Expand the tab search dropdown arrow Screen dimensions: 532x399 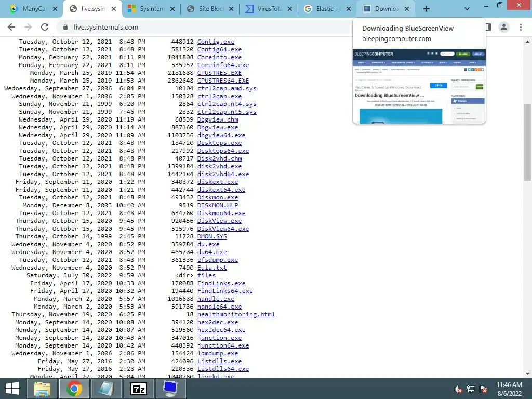tap(467, 9)
